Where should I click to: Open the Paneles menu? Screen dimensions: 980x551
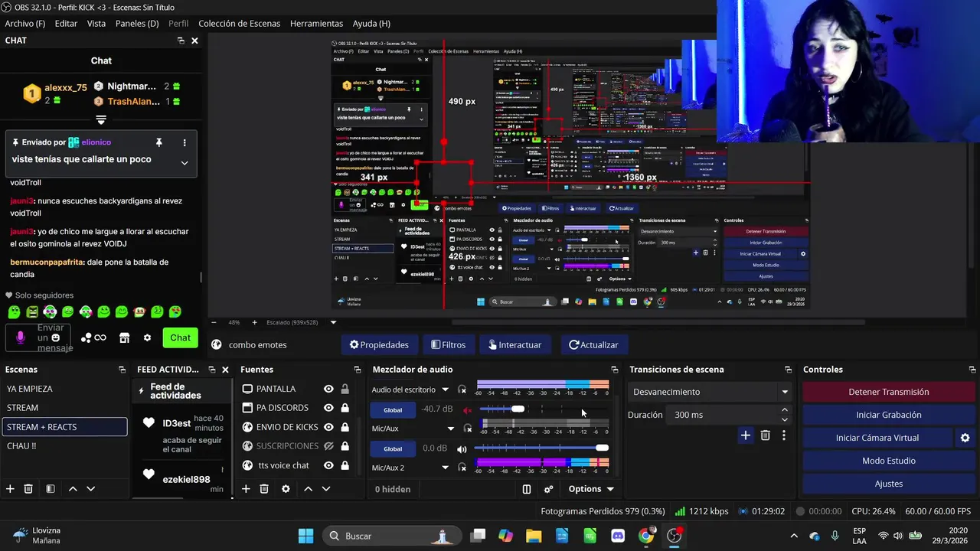137,24
